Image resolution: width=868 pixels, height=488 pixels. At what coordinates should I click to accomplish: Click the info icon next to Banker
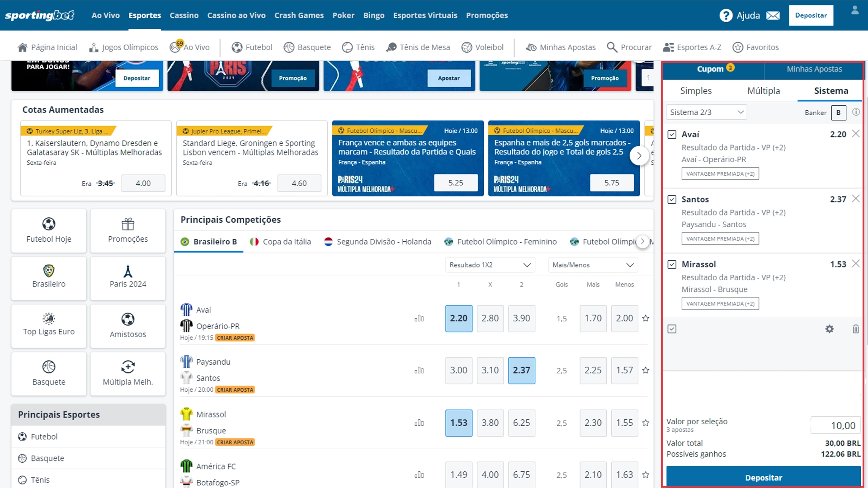coord(856,113)
